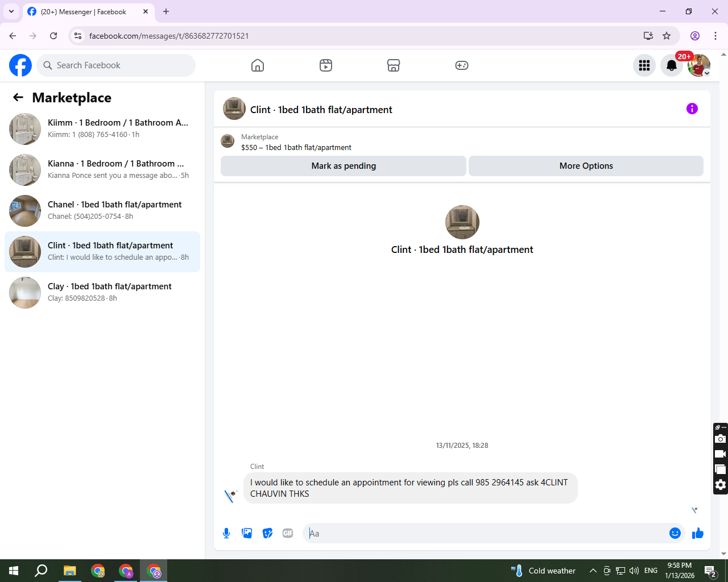Open the notifications bell
Image resolution: width=728 pixels, height=582 pixels.
(x=672, y=65)
